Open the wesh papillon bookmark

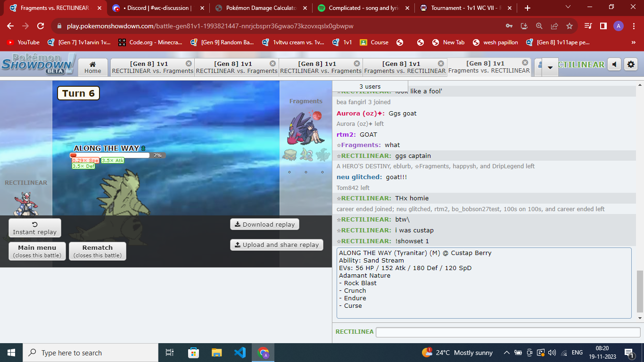click(x=495, y=42)
